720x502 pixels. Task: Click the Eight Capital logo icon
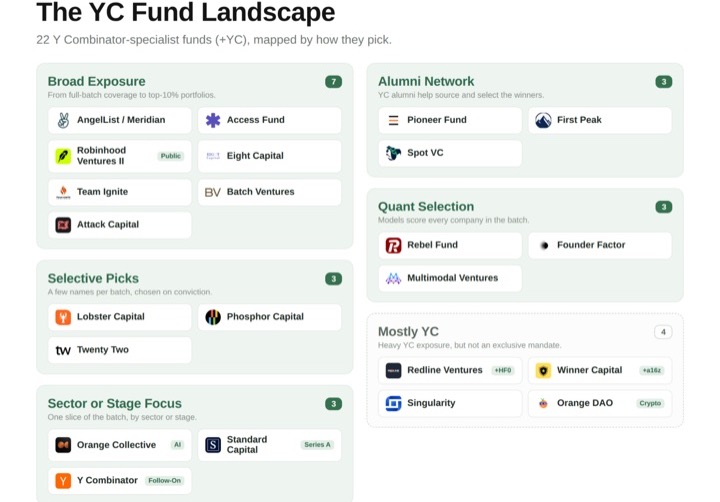(213, 156)
